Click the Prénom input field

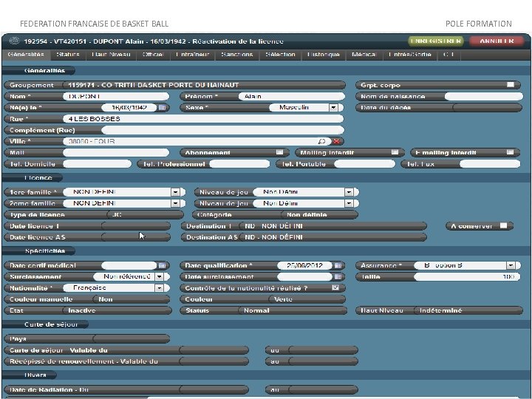pyautogui.click(x=292, y=96)
